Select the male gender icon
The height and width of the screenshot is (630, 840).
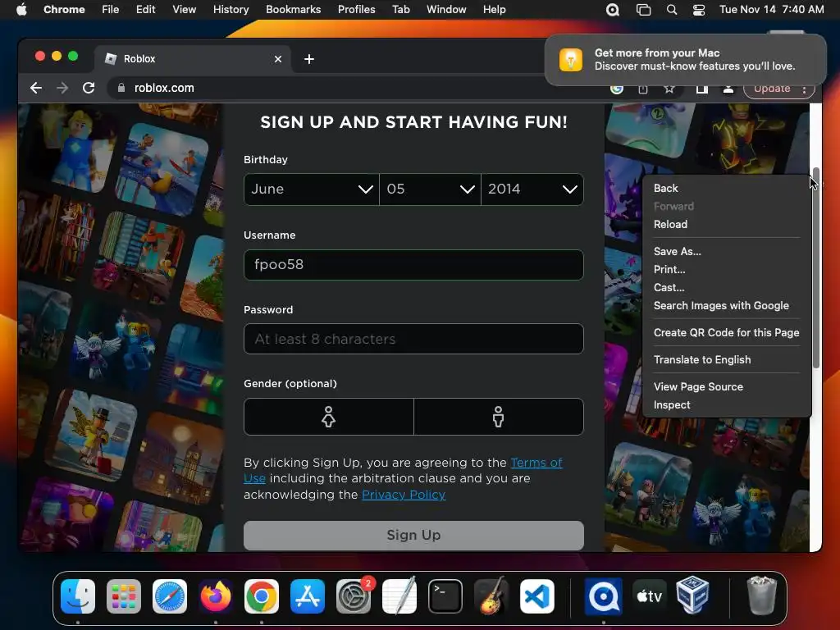[x=498, y=417]
